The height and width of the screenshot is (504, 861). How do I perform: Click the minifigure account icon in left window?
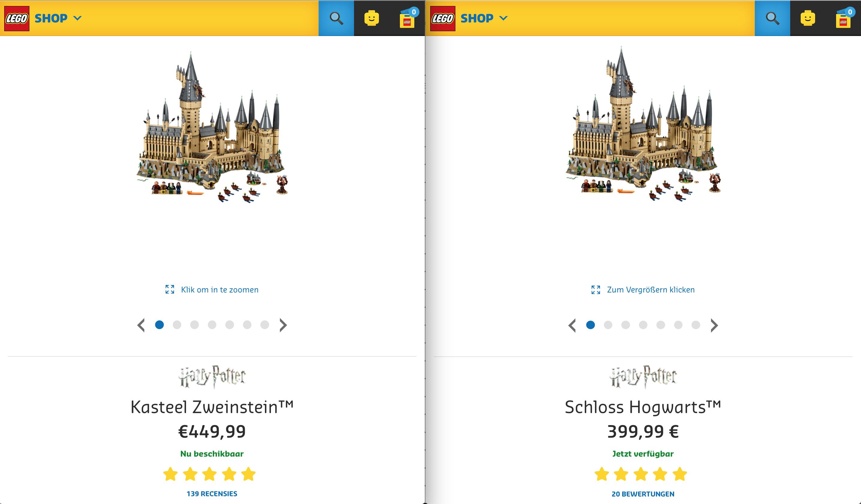pos(372,18)
